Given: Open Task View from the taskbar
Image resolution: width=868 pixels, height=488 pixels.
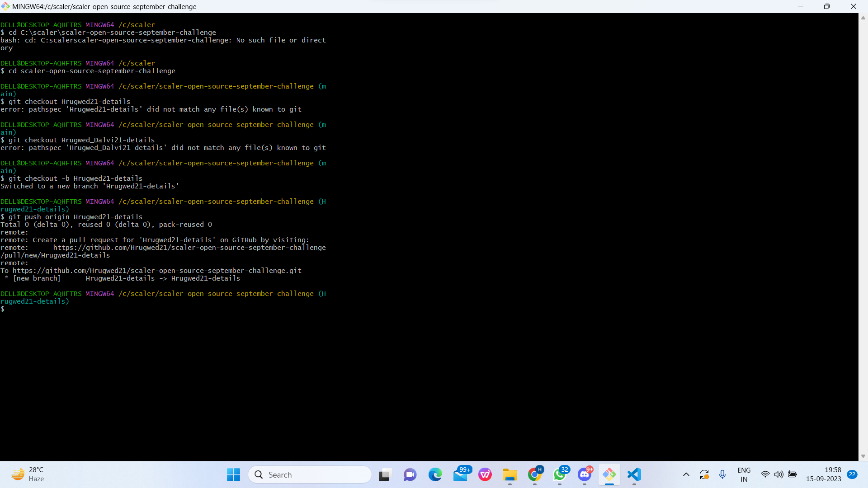Looking at the screenshot, I should point(384,474).
